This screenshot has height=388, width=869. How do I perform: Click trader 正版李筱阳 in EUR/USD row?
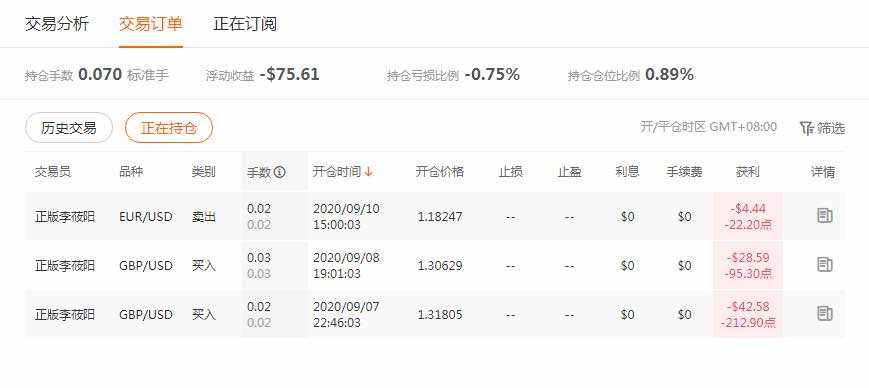pos(65,216)
